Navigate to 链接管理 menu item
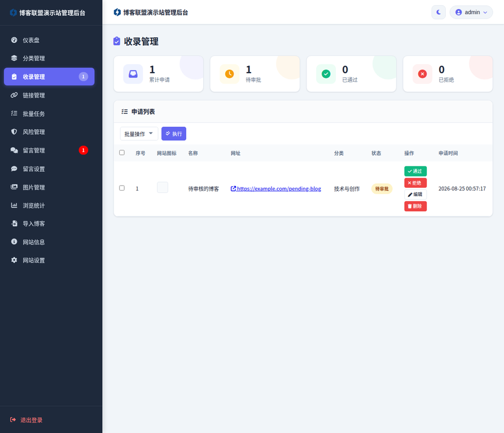Screen dimensions: 504x433 tap(49, 95)
